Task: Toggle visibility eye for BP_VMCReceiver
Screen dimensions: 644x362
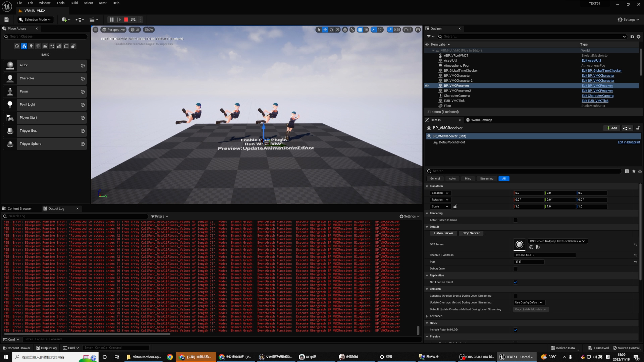Action: pyautogui.click(x=427, y=86)
